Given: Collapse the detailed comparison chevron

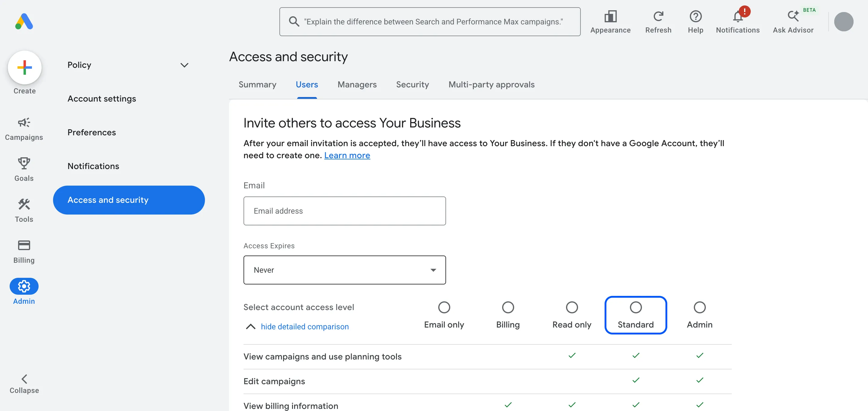Looking at the screenshot, I should (x=250, y=326).
